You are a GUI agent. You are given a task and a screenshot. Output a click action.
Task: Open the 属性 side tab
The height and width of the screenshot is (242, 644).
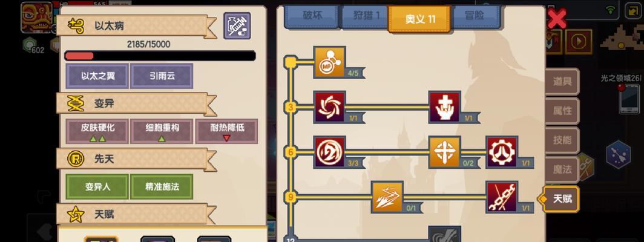click(x=562, y=111)
